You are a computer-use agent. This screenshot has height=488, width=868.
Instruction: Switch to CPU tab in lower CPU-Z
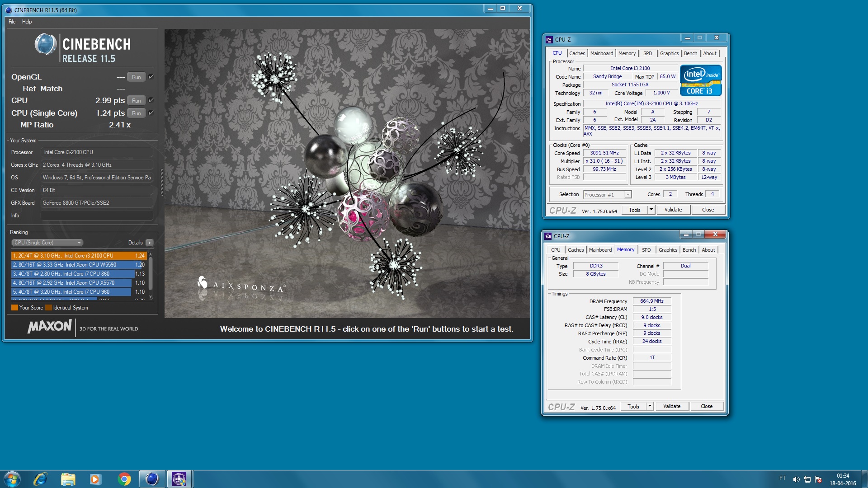pyautogui.click(x=556, y=250)
